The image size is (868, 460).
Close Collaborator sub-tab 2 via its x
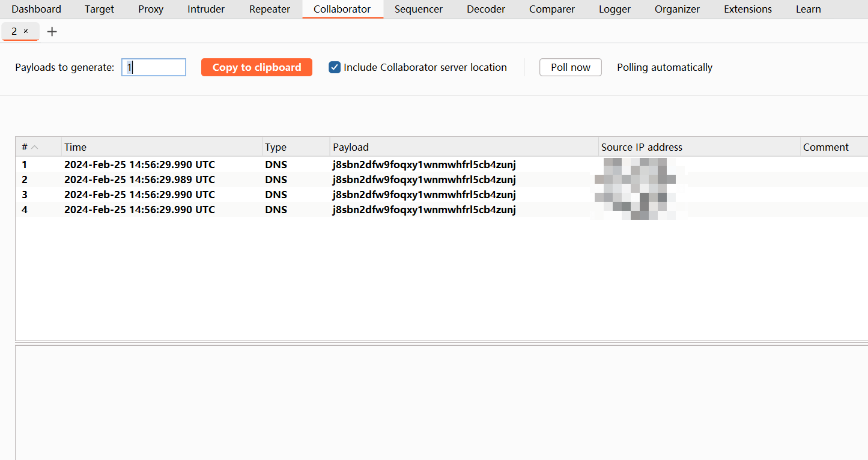click(26, 31)
